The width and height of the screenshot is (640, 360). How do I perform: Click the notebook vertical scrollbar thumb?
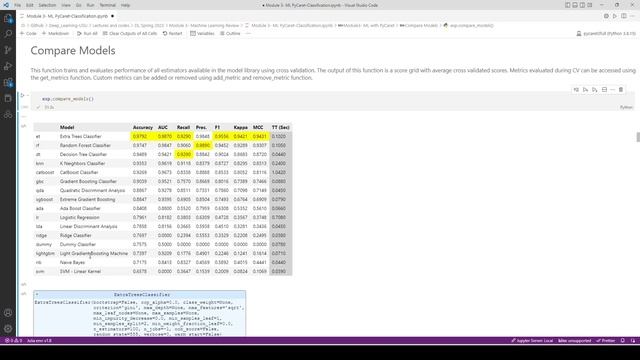coord(638,137)
